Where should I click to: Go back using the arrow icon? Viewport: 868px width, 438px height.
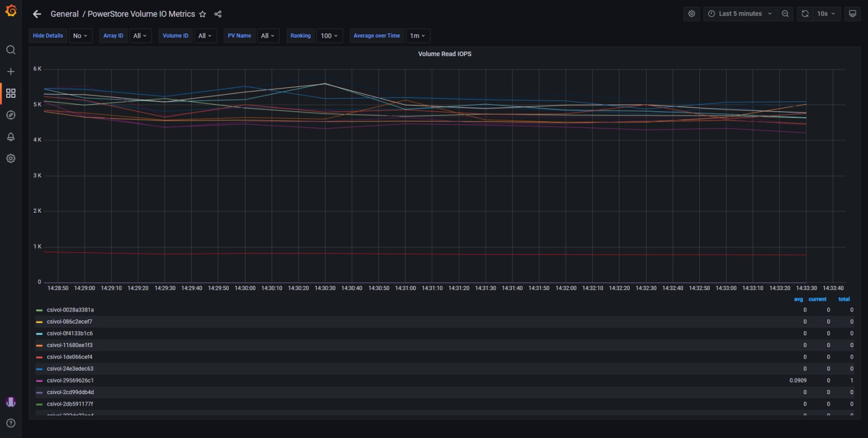tap(37, 14)
